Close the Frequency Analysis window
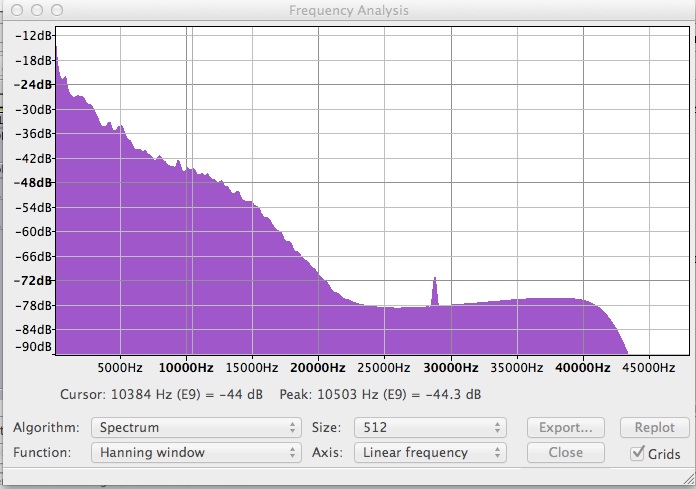This screenshot has width=696, height=489. 17,10
